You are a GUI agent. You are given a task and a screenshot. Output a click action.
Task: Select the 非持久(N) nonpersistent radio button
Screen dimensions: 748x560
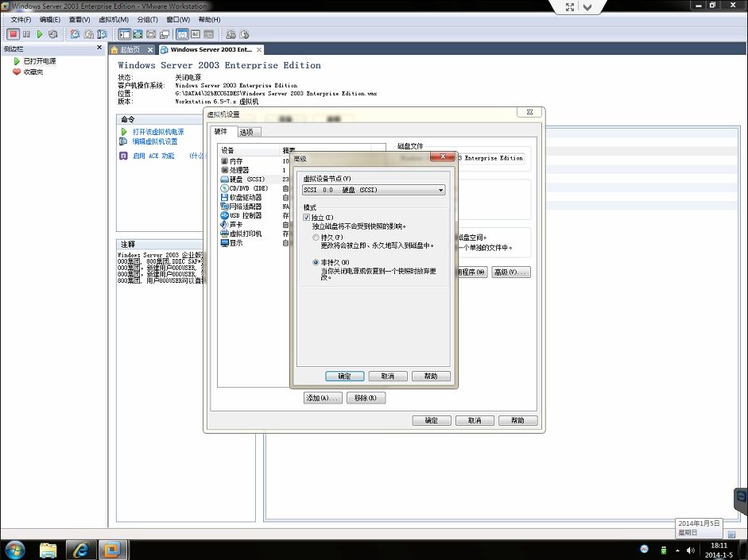click(316, 262)
